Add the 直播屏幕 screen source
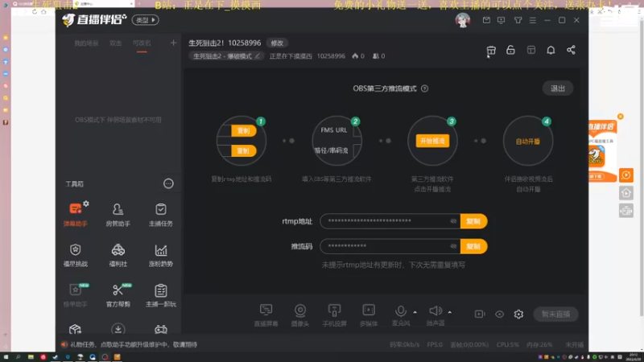This screenshot has height=362, width=644. point(266,315)
